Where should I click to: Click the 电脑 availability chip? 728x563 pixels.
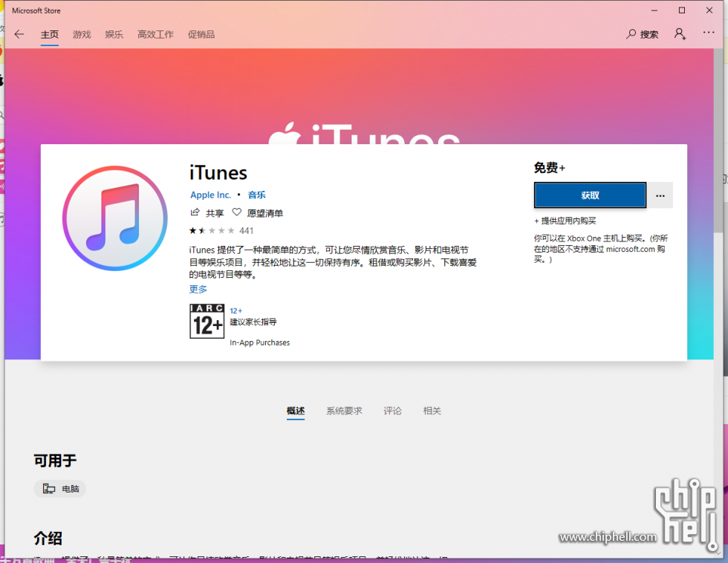click(x=60, y=489)
